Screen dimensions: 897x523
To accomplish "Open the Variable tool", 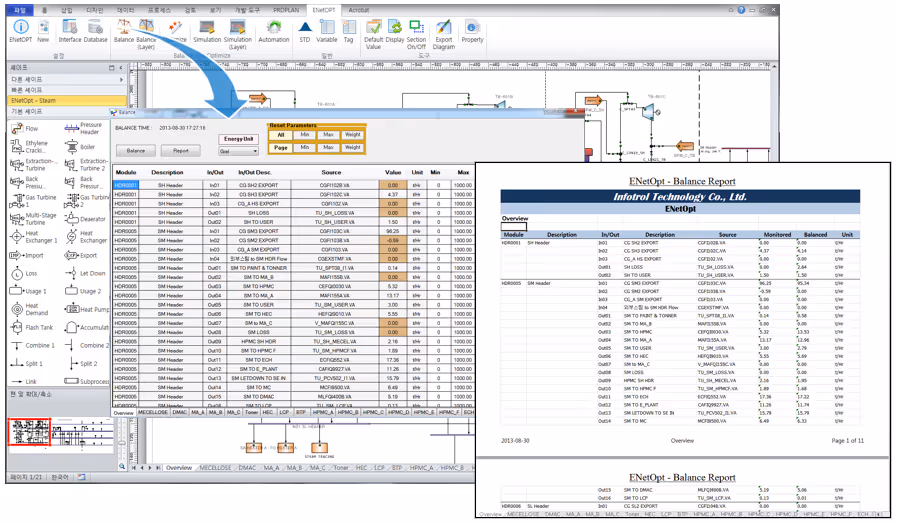I will 327,31.
